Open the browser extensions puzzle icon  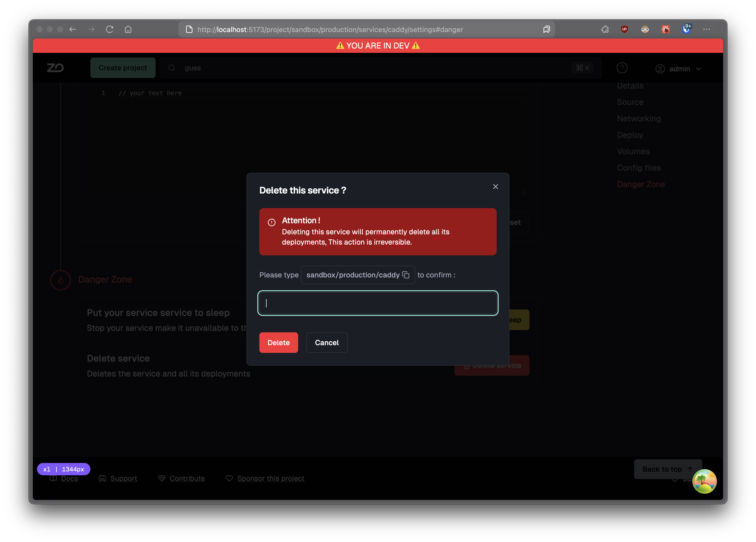(x=605, y=29)
